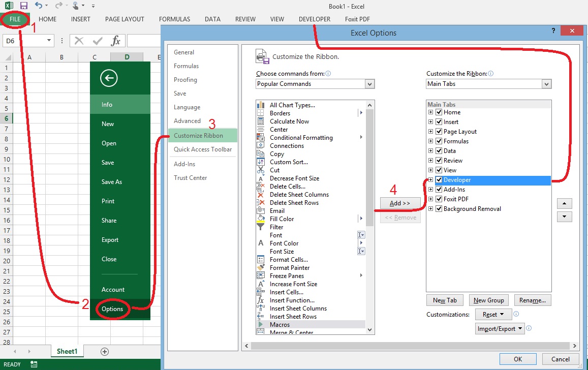This screenshot has height=370, width=588.
Task: Select the Conditional Formatting command
Action: 301,138
